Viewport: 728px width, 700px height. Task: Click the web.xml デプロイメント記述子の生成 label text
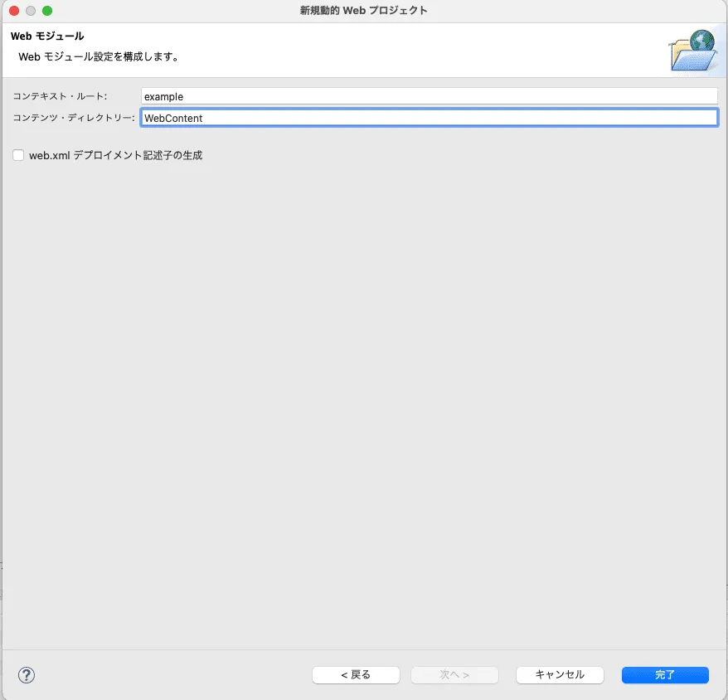[x=115, y=156]
